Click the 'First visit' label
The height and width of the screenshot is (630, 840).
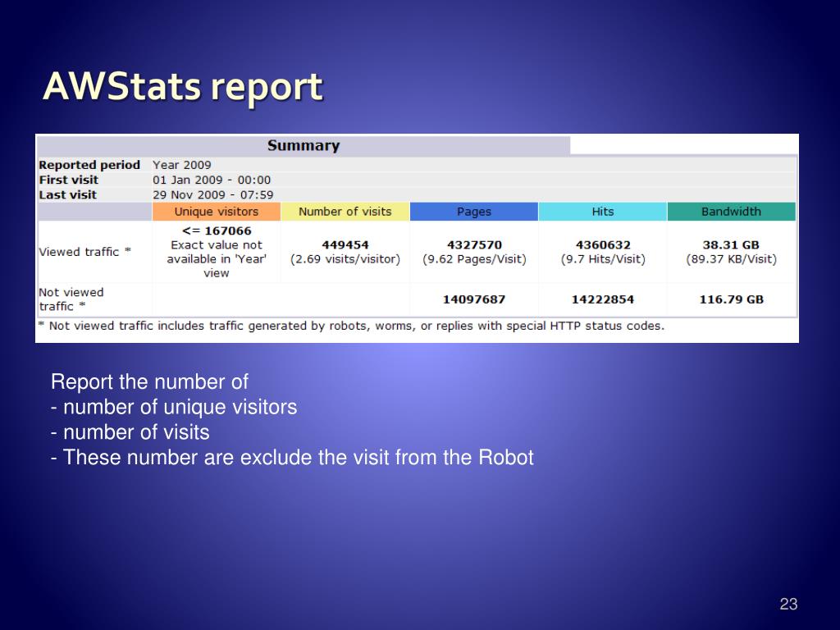(x=69, y=180)
